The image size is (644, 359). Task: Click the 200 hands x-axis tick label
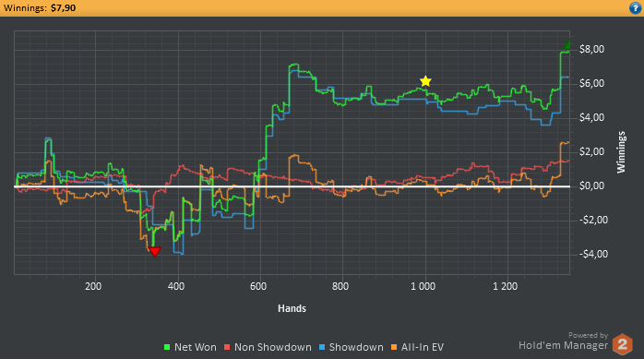93,286
